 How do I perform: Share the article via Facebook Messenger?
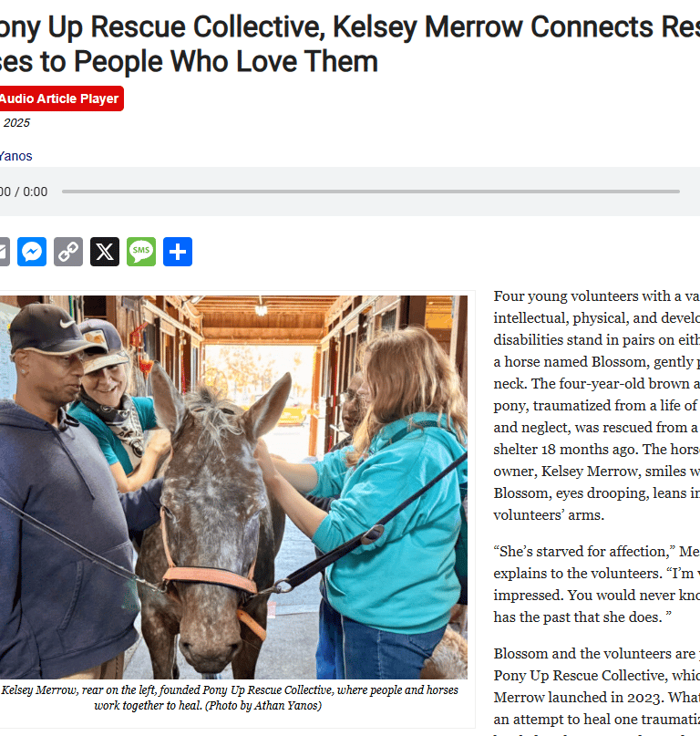pyautogui.click(x=32, y=252)
